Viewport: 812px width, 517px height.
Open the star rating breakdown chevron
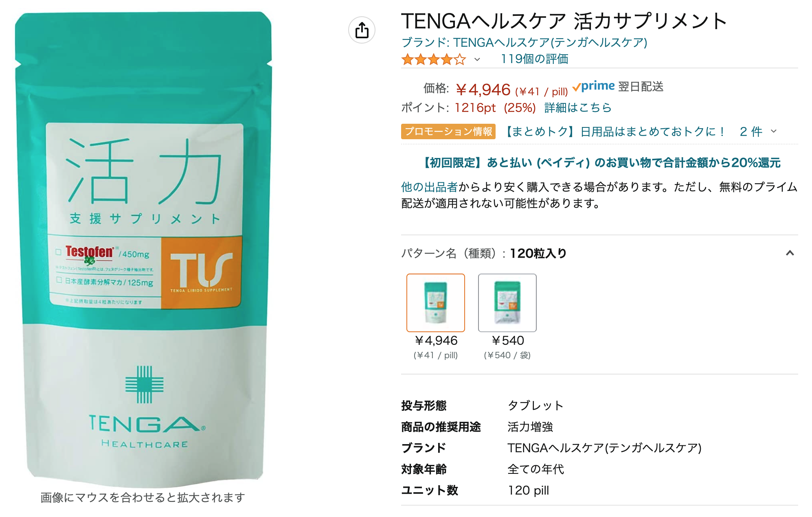(x=477, y=59)
